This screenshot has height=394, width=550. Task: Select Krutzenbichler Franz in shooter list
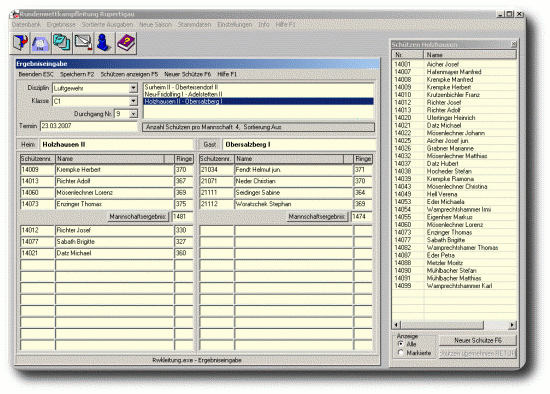coord(454,95)
